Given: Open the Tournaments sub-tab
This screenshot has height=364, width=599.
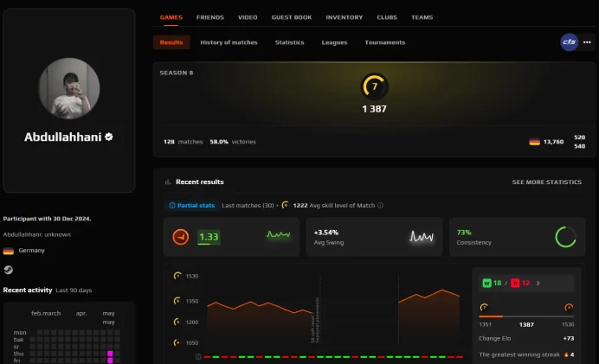Looking at the screenshot, I should (x=384, y=42).
